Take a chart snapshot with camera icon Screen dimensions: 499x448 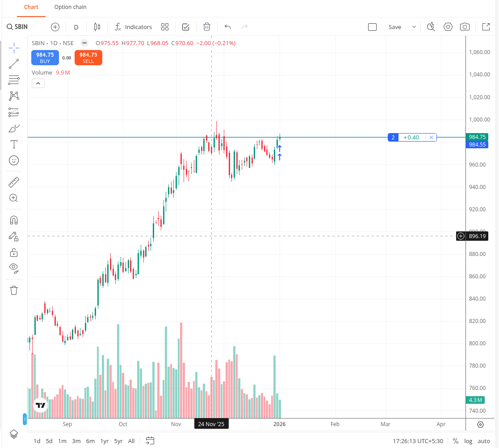coord(465,27)
